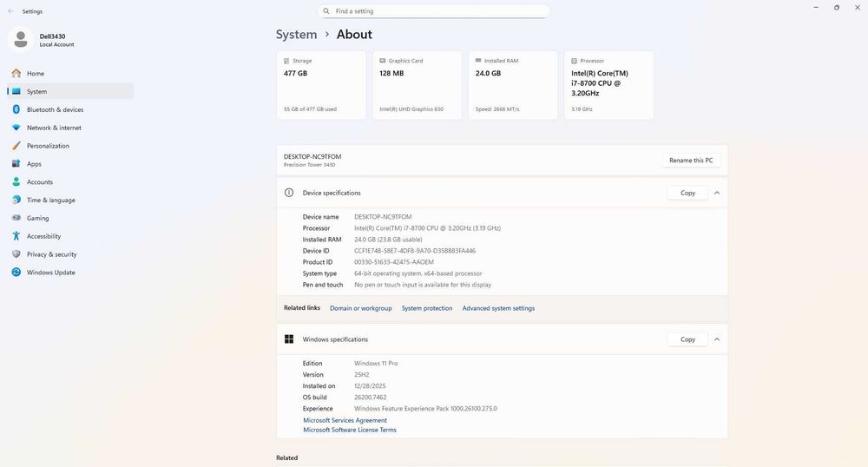Screen dimensions: 868x467
Task: Click the back arrow in title bar
Action: (10, 11)
